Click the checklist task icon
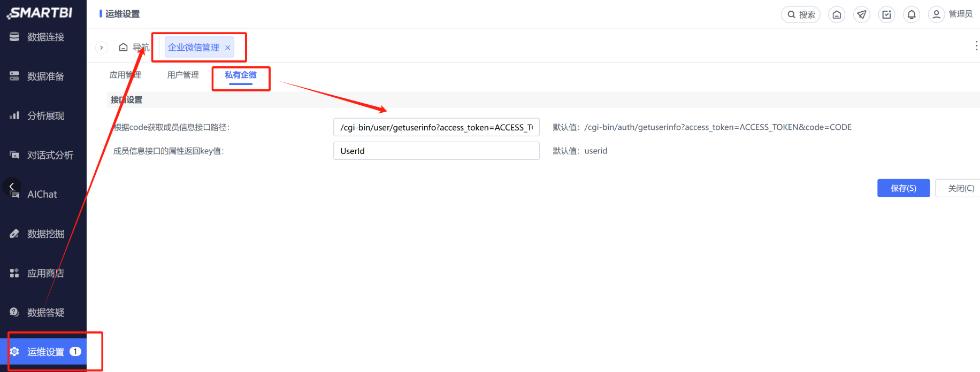Screen dimensions: 980x372 [886, 14]
